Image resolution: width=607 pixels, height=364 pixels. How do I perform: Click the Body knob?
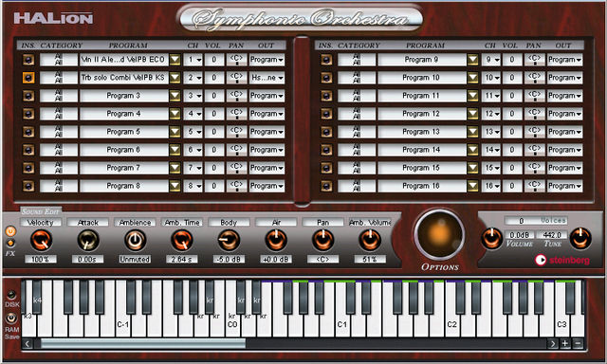[229, 240]
